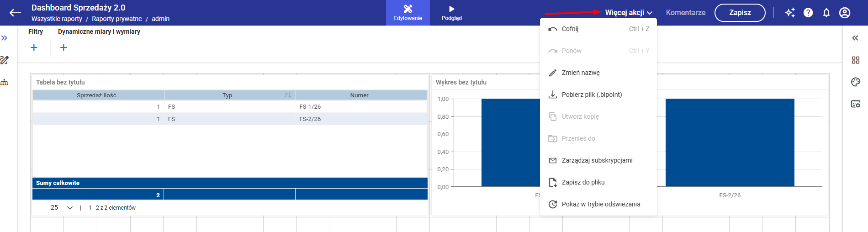Image resolution: width=868 pixels, height=232 pixels.
Task: Switch to Podgląd mode
Action: point(451,13)
